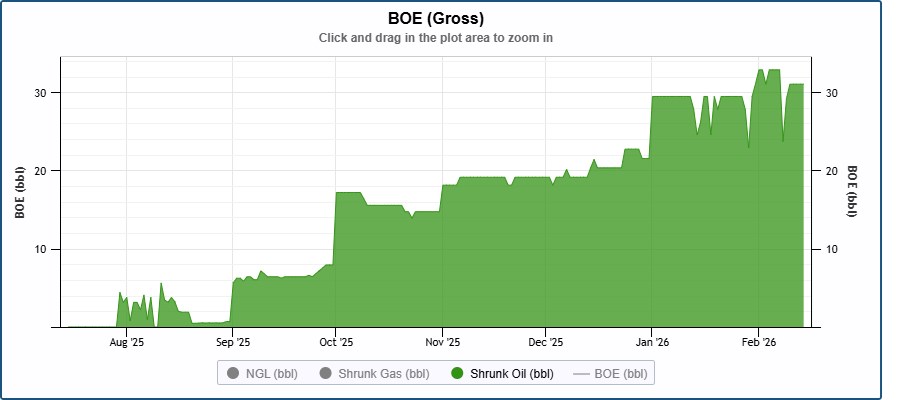Click the gray Shrunk Gas legend circle
The image size is (898, 400).
point(325,374)
